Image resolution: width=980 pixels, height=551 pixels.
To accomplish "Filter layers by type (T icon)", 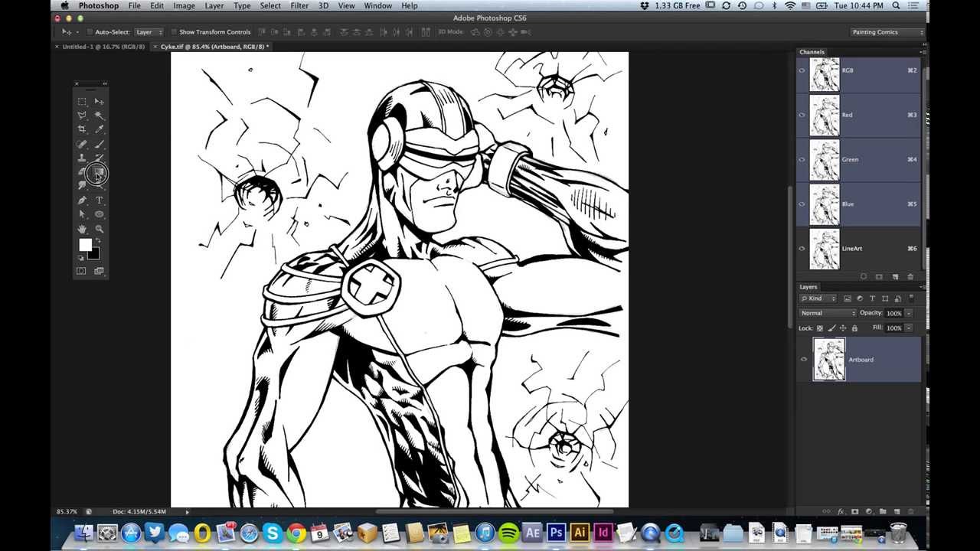I will (x=872, y=298).
